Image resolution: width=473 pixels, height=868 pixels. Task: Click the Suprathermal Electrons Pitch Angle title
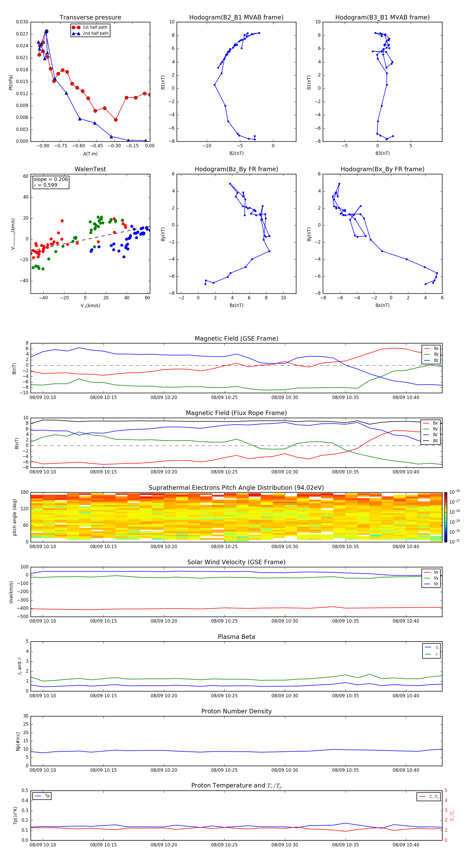point(236,488)
